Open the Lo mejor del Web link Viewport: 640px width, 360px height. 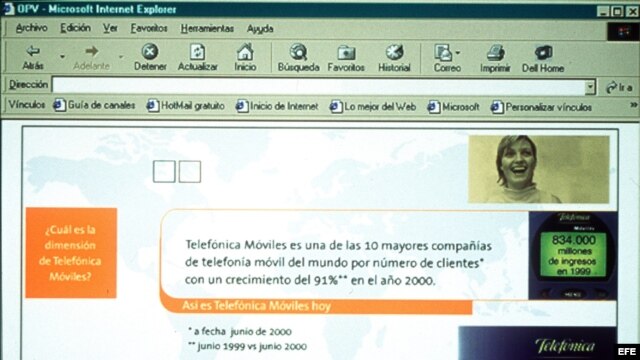pos(373,107)
